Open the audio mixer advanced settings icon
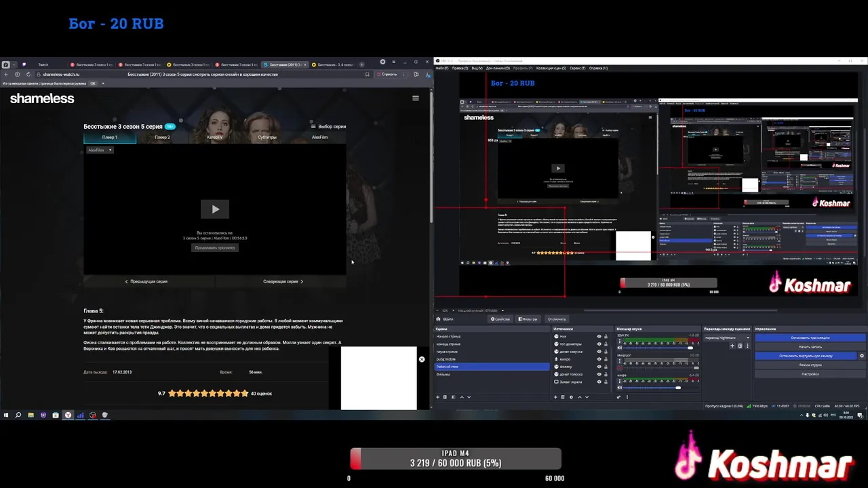The height and width of the screenshot is (488, 868). pos(618,397)
